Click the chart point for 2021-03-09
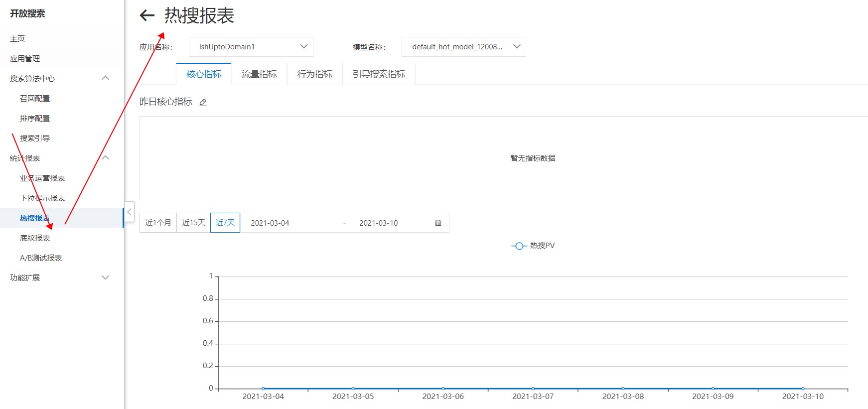This screenshot has height=409, width=868. 713,389
